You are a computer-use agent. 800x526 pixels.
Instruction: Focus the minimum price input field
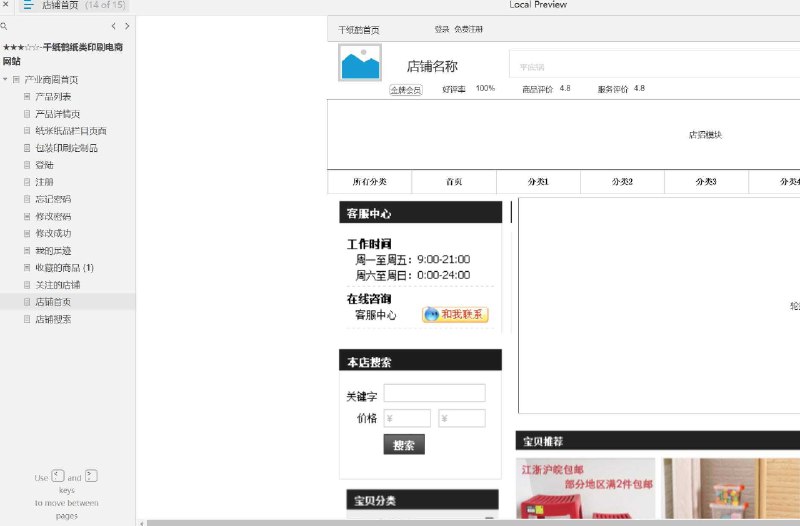(x=407, y=418)
